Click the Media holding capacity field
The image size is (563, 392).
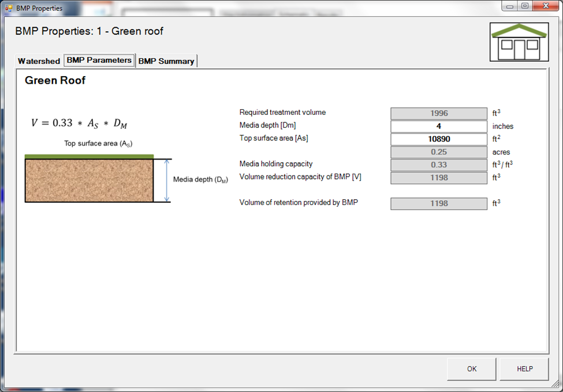(439, 165)
